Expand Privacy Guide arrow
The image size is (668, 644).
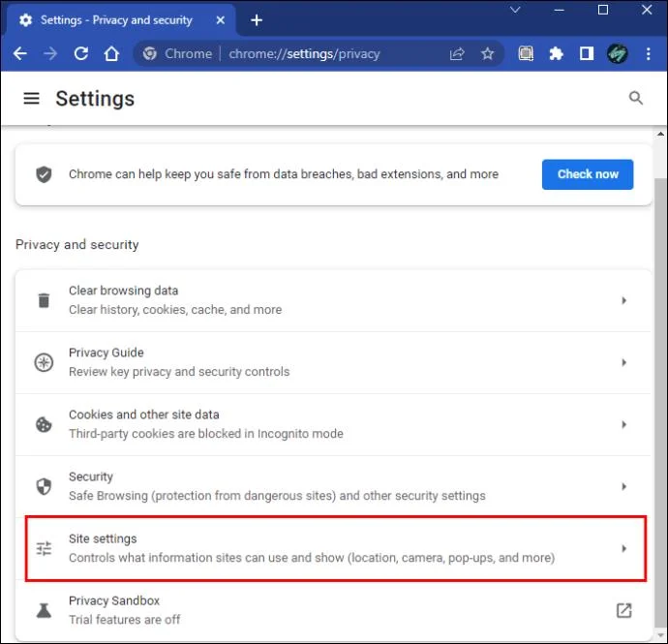(x=623, y=362)
